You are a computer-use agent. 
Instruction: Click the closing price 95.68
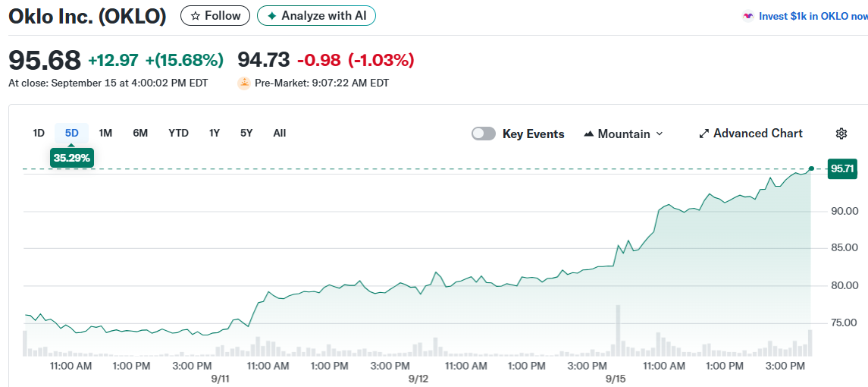tap(45, 60)
